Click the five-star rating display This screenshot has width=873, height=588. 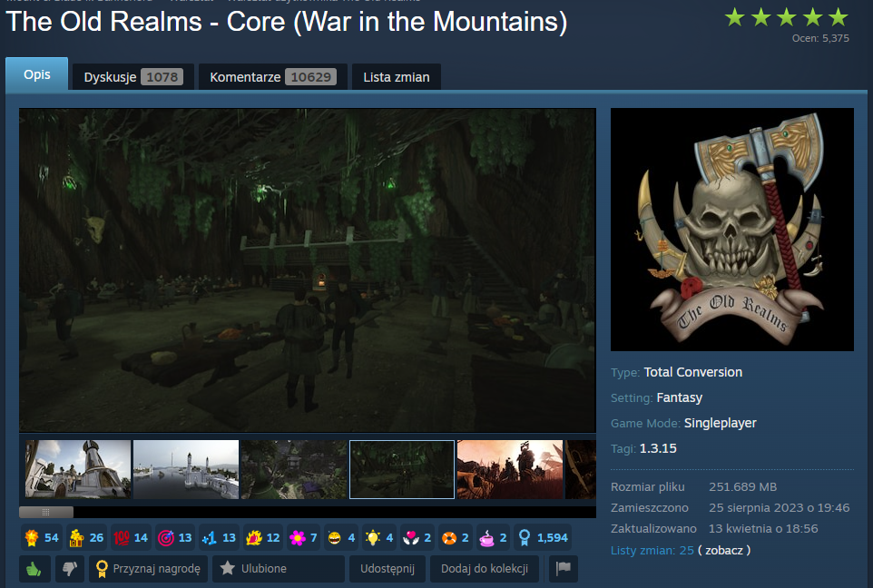[x=787, y=18]
